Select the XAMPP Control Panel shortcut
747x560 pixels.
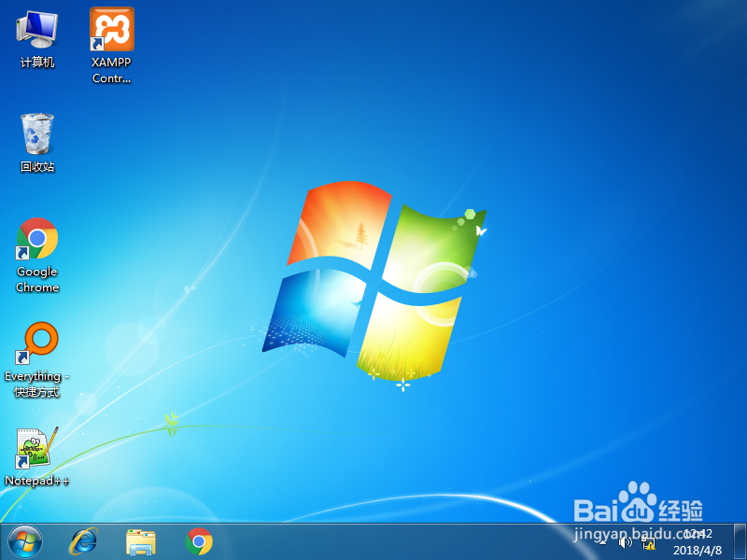(111, 45)
